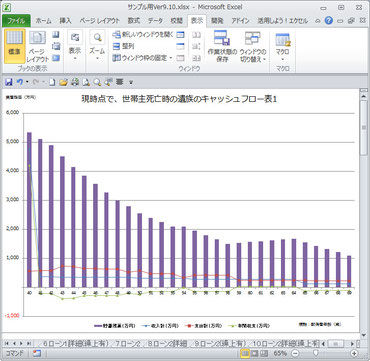This screenshot has height=361, width=370.
Task: Open Excel help question mark icon
Action: click(329, 21)
